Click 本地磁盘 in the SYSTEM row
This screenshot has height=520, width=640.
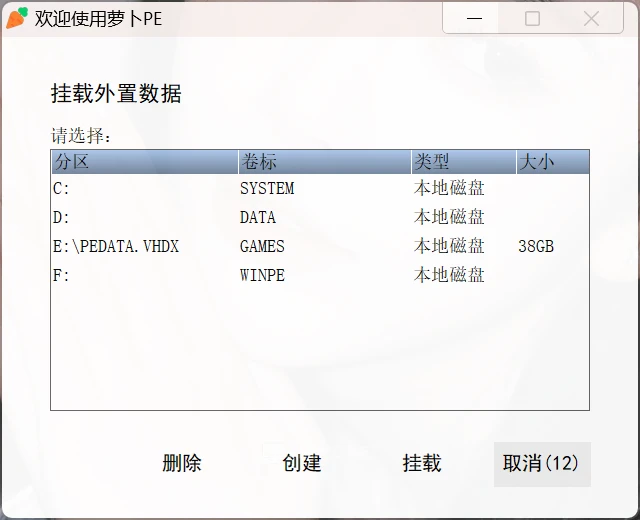[x=449, y=189]
